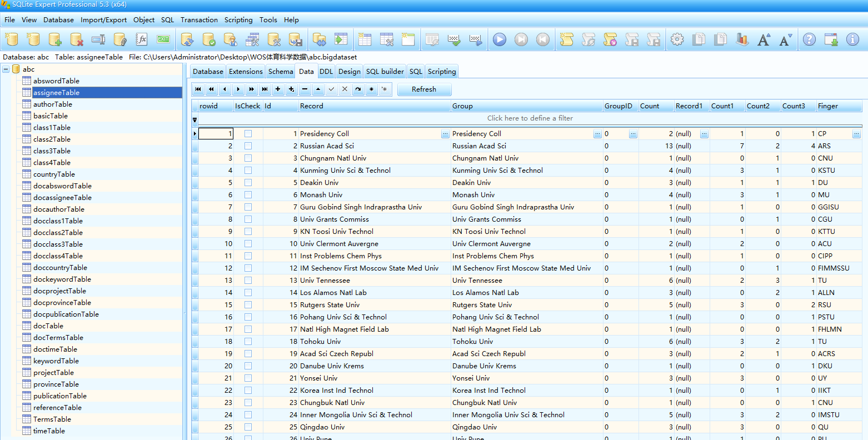Collapse the abc database tree node
The height and width of the screenshot is (440, 868).
[x=6, y=69]
